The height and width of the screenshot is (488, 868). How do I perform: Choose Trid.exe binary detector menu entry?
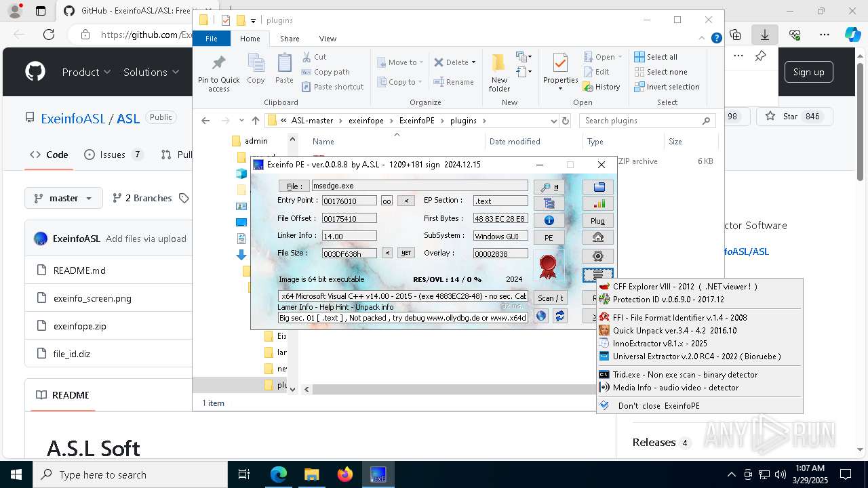point(700,374)
